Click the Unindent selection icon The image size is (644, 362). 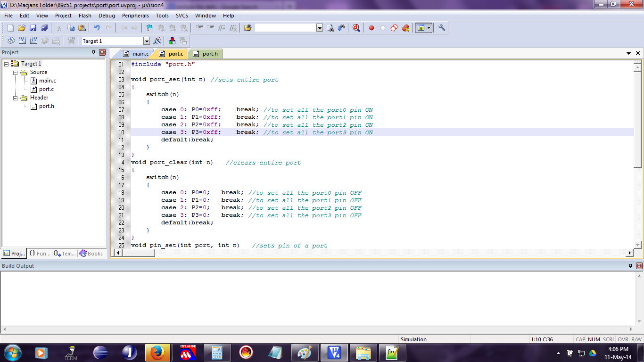[x=210, y=28]
